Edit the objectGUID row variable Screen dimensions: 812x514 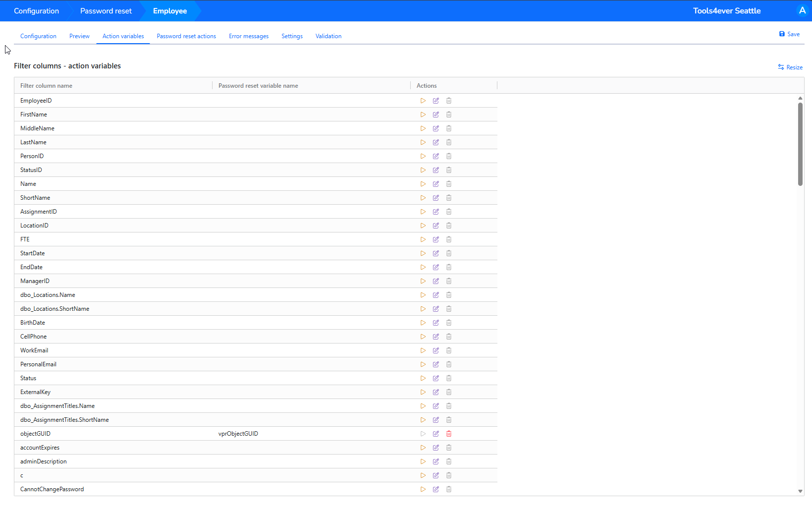coord(436,434)
